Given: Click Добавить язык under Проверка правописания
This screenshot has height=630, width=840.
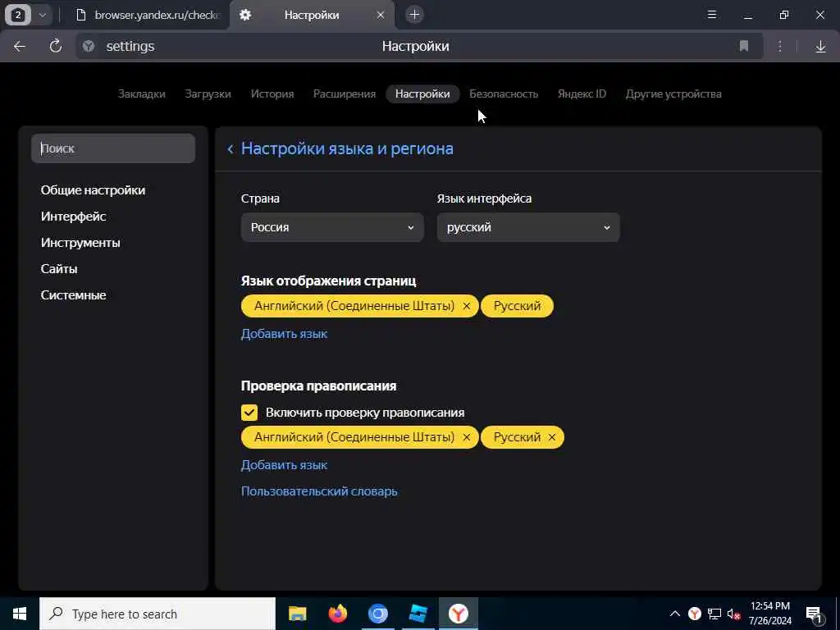Looking at the screenshot, I should (x=284, y=465).
